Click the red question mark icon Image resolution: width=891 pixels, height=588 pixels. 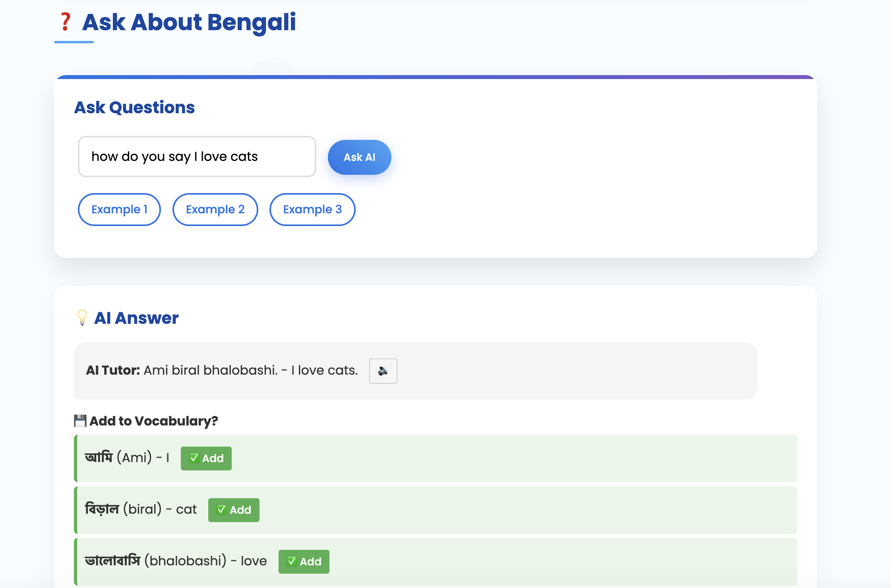click(x=65, y=22)
